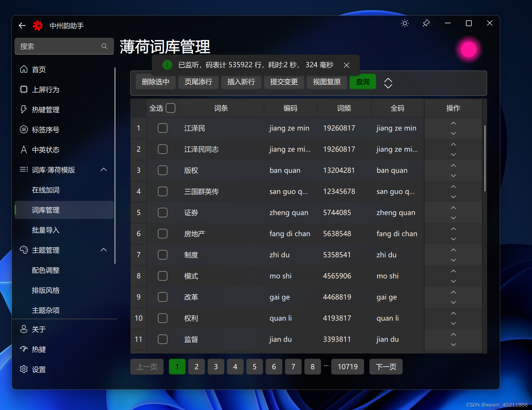This screenshot has width=532, height=410.
Task: Move row 改革 down with down arrow
Action: (453, 302)
